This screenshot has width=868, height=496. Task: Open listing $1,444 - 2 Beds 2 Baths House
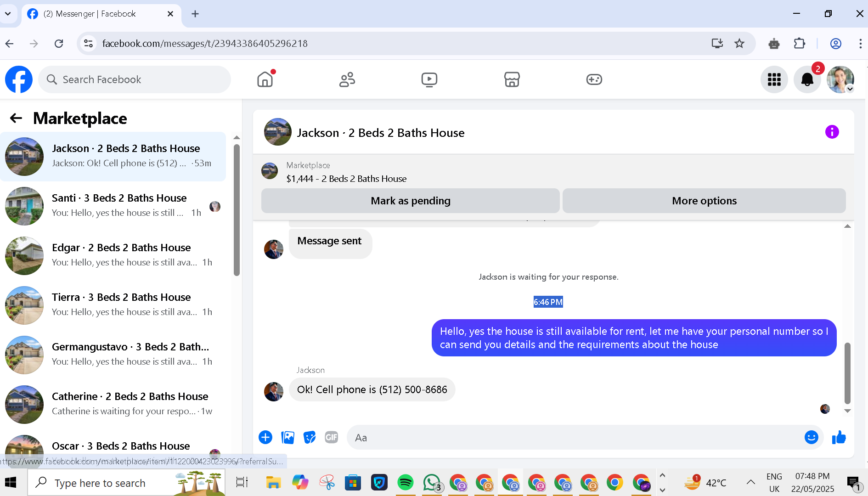click(x=346, y=179)
